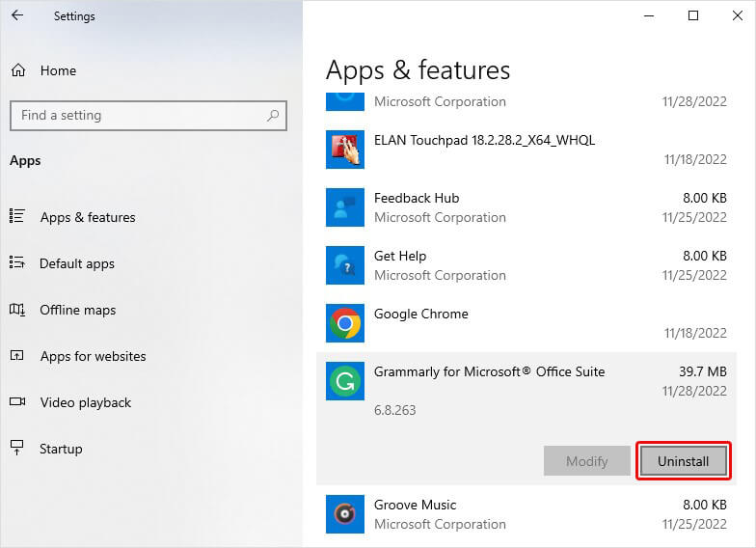This screenshot has width=756, height=548.
Task: Select Video playback settings
Action: (x=86, y=403)
